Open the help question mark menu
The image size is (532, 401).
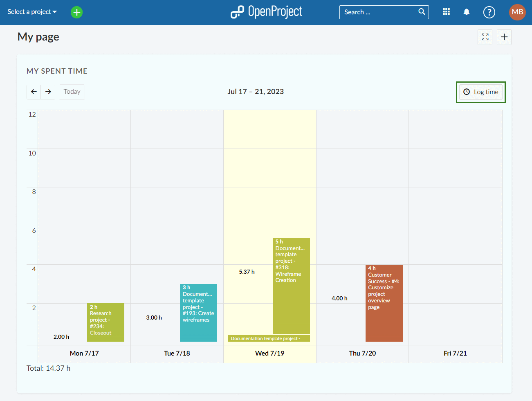click(x=489, y=12)
